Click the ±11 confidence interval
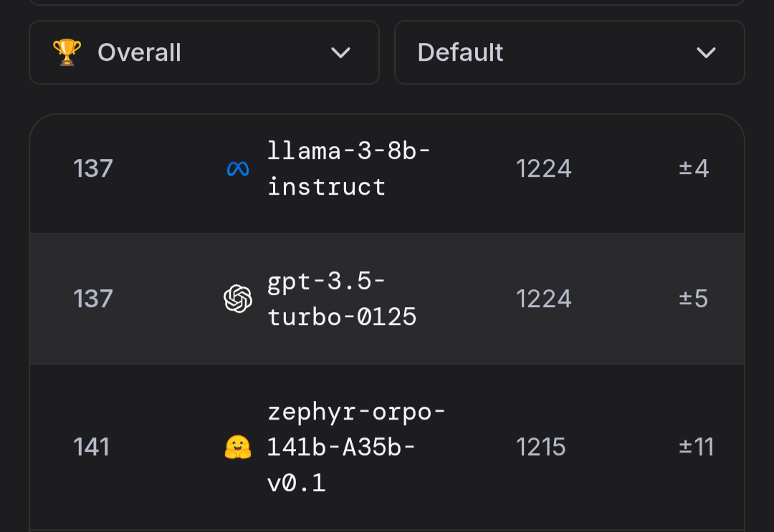Image resolution: width=774 pixels, height=532 pixels. (x=697, y=448)
